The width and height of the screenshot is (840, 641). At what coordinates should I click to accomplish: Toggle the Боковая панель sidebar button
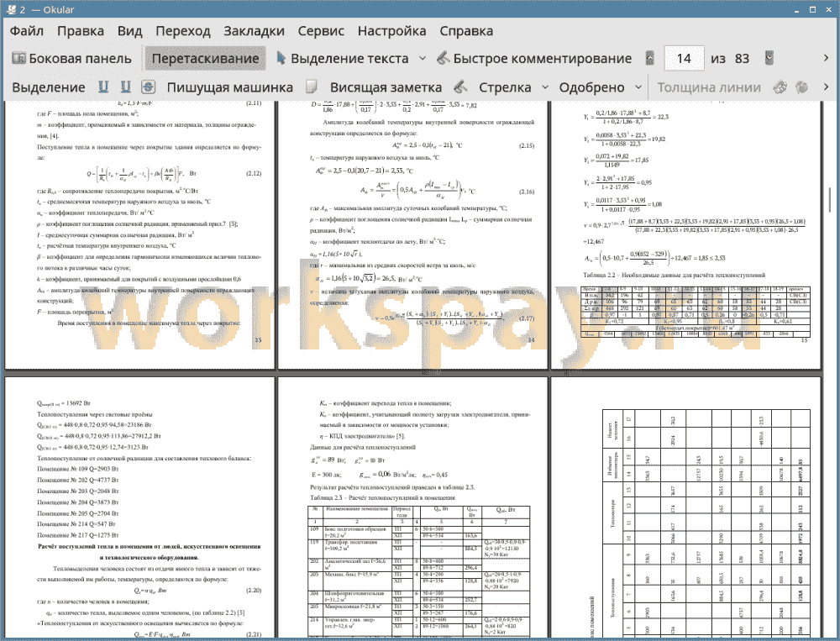point(71,59)
